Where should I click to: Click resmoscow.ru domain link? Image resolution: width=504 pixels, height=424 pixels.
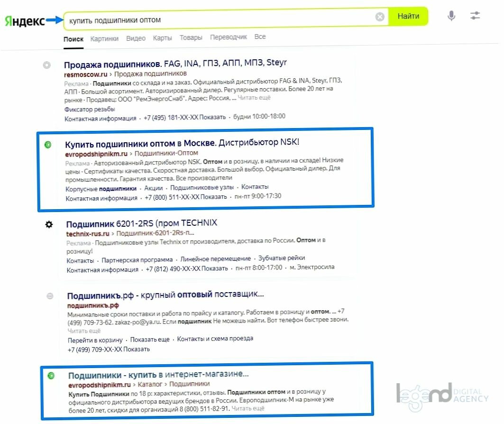point(85,74)
